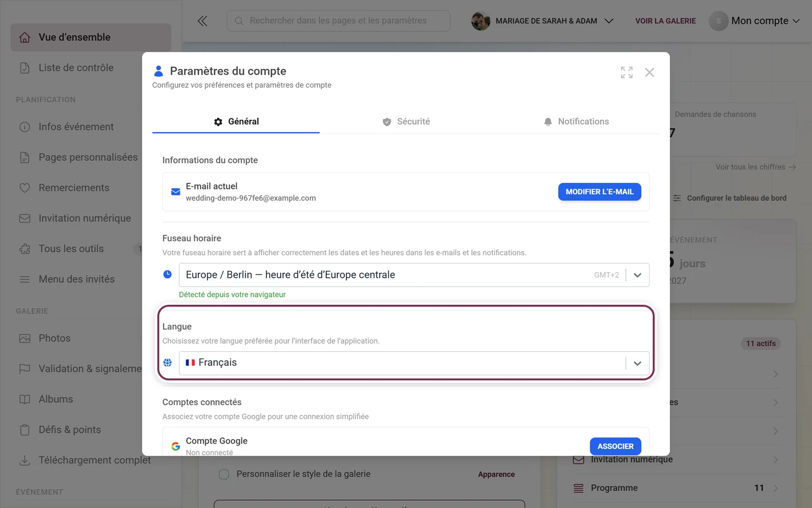Open the Fuseau horaire timezone dropdown
This screenshot has width=812, height=508.
tap(414, 275)
